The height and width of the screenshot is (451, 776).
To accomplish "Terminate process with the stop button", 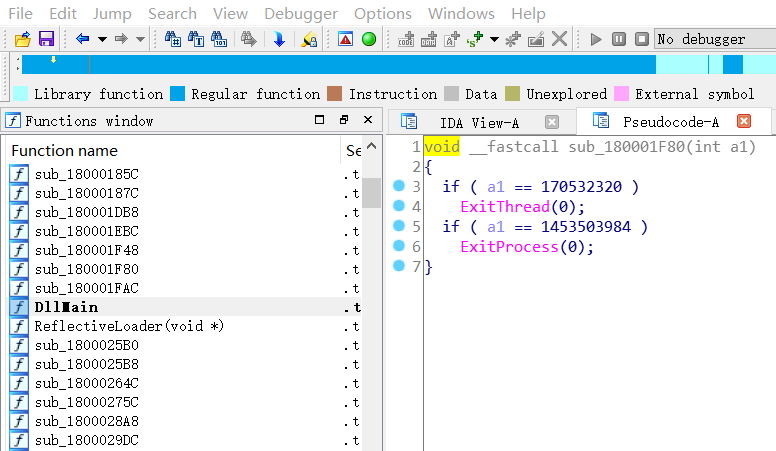I will click(642, 39).
